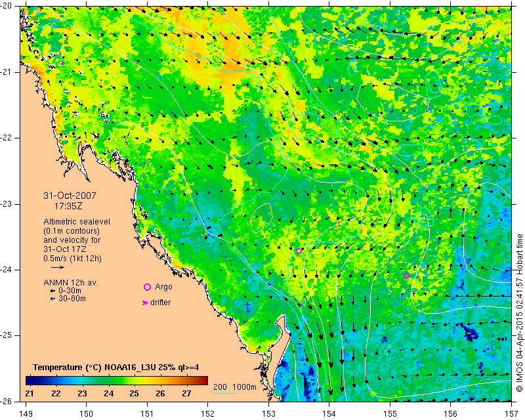Click the dark blue end of the color bar
This screenshot has height=420, width=525.
point(30,381)
